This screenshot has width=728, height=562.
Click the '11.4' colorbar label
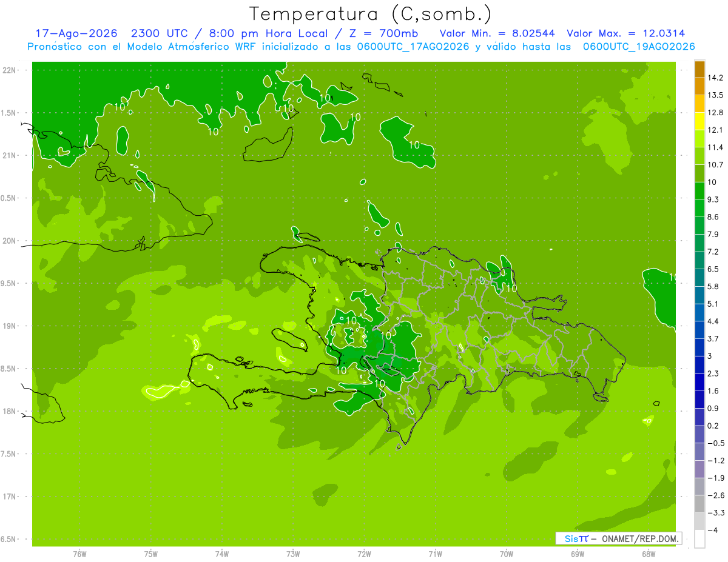pos(715,147)
